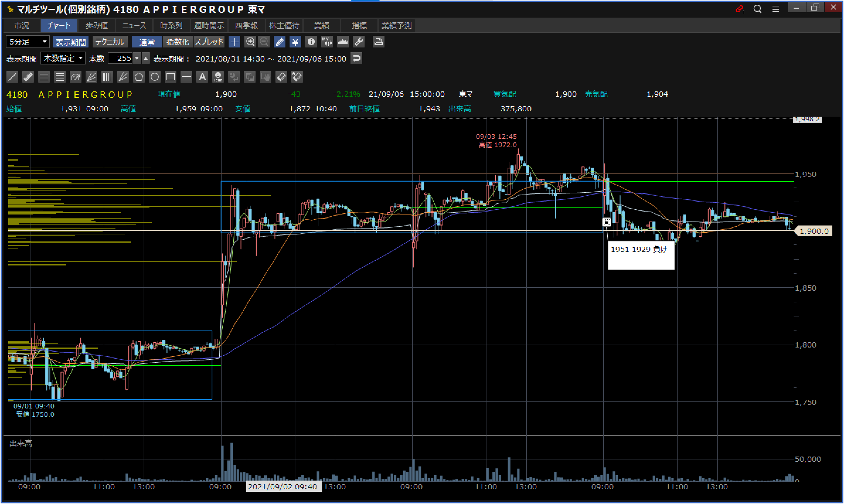Select the eraser tool icon
Image resolution: width=844 pixels, height=504 pixels.
point(282,77)
